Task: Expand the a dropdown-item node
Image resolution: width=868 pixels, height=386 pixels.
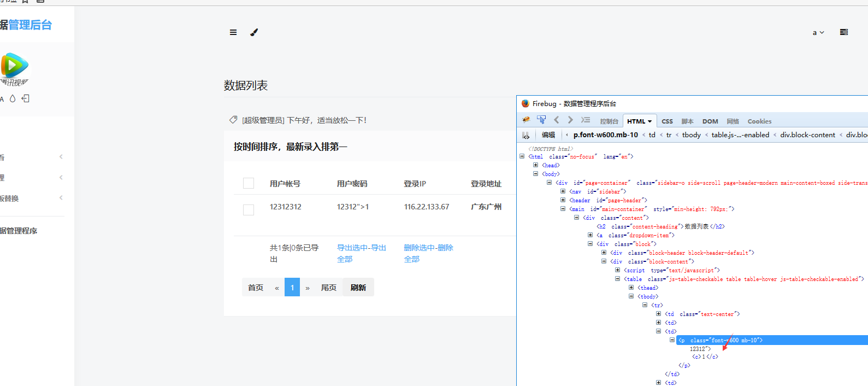Action: point(590,235)
